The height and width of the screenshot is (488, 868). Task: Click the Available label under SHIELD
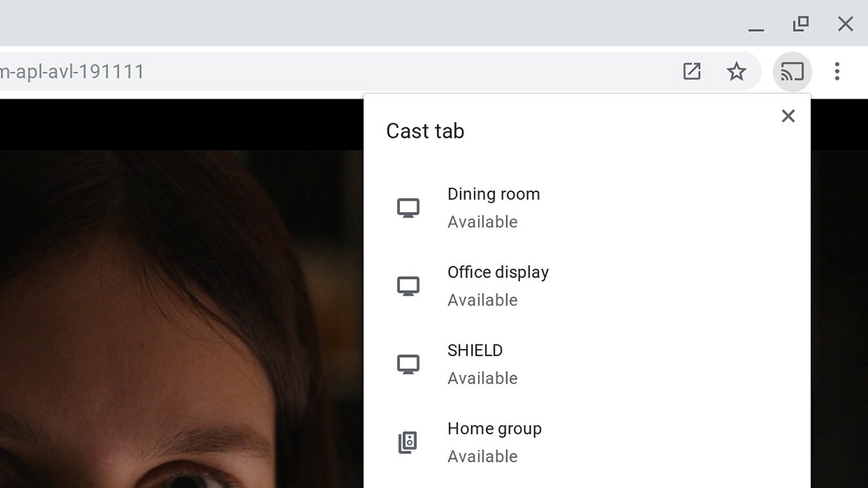tap(482, 378)
